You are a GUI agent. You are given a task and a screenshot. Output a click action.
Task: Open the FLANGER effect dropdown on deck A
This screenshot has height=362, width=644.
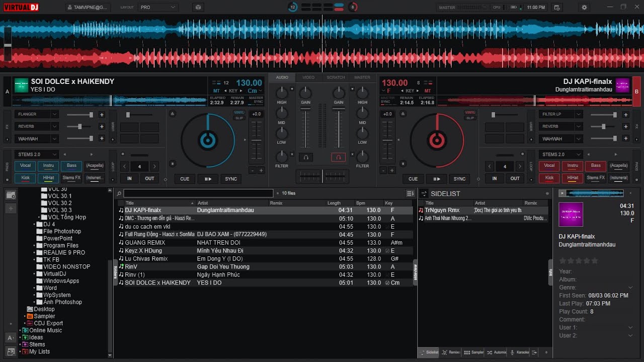click(x=37, y=114)
